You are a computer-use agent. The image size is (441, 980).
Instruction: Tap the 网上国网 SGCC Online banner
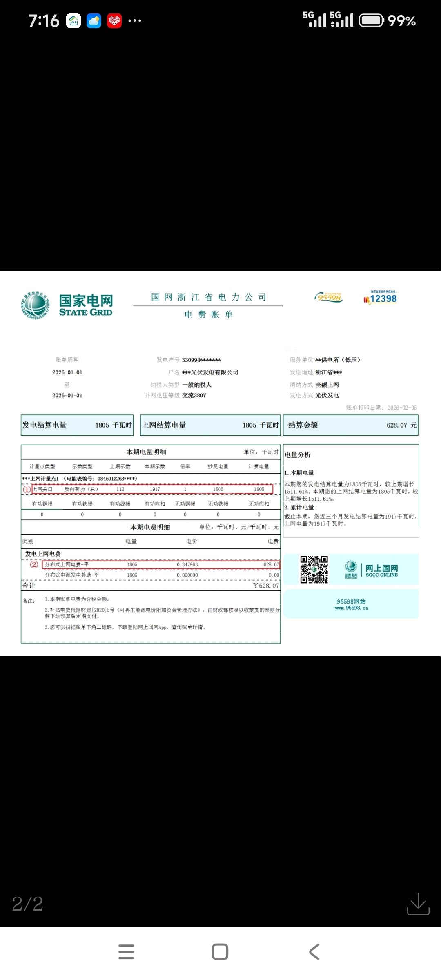click(x=372, y=570)
